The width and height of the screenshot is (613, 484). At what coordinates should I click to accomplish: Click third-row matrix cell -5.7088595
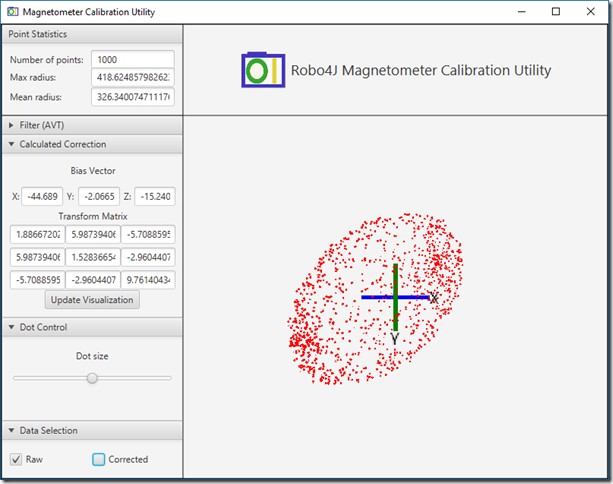(38, 280)
